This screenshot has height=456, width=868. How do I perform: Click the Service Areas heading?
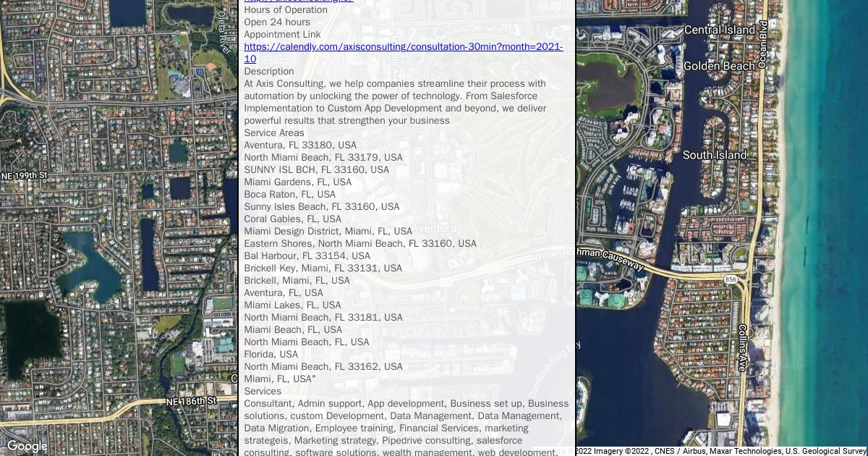tap(274, 132)
